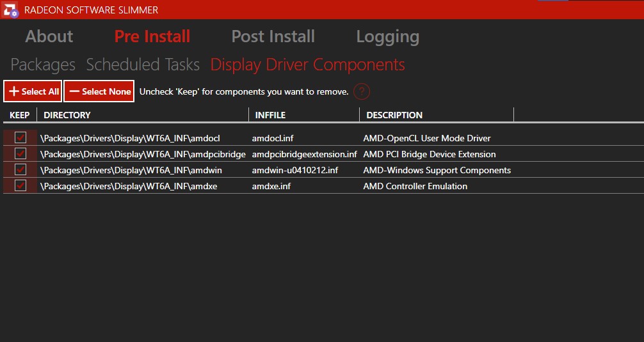Toggle Keep checkbox for amdxe row
Viewport: 644px width, 342px height.
coord(20,185)
